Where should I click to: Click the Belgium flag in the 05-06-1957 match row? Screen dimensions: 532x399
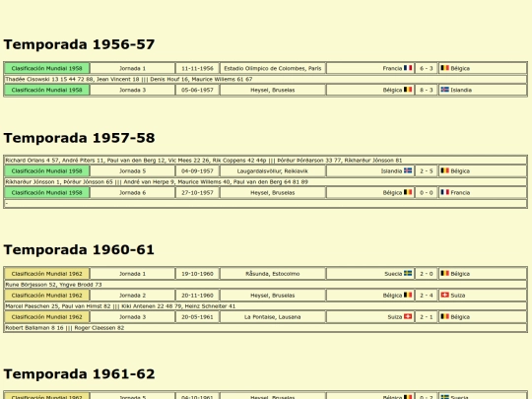tap(408, 90)
